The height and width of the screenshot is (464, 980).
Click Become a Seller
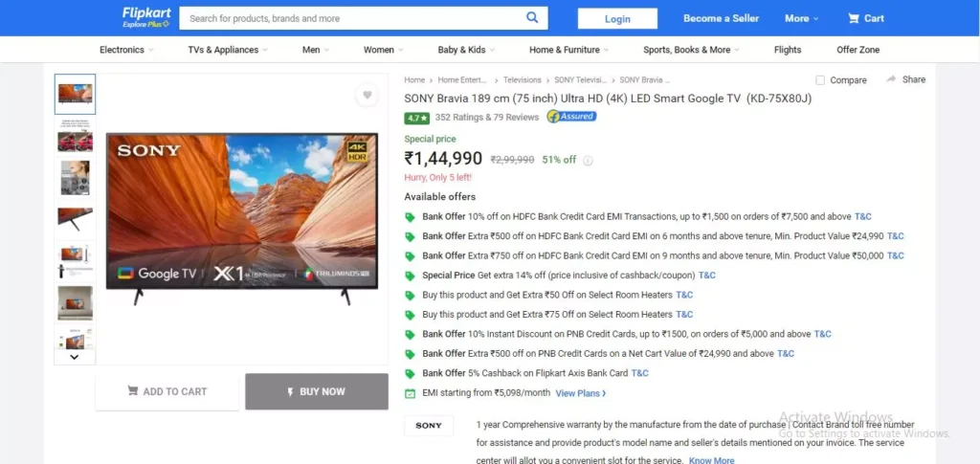722,18
